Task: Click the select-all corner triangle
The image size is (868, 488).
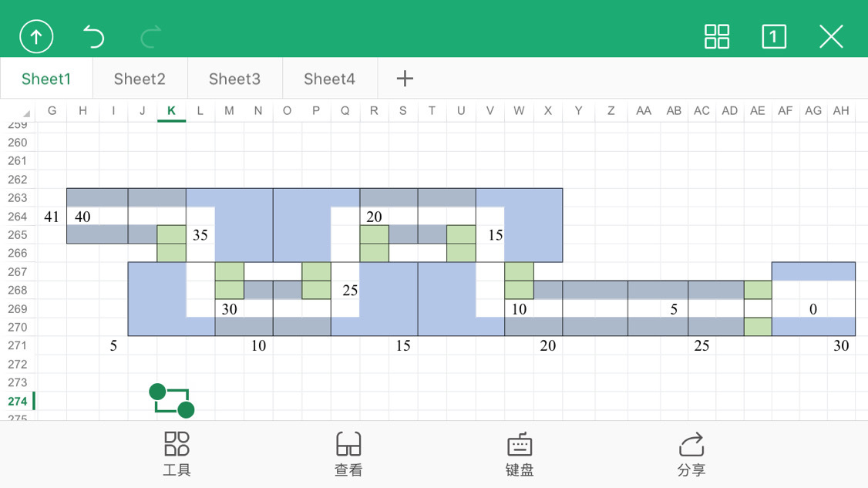Action: [25, 113]
